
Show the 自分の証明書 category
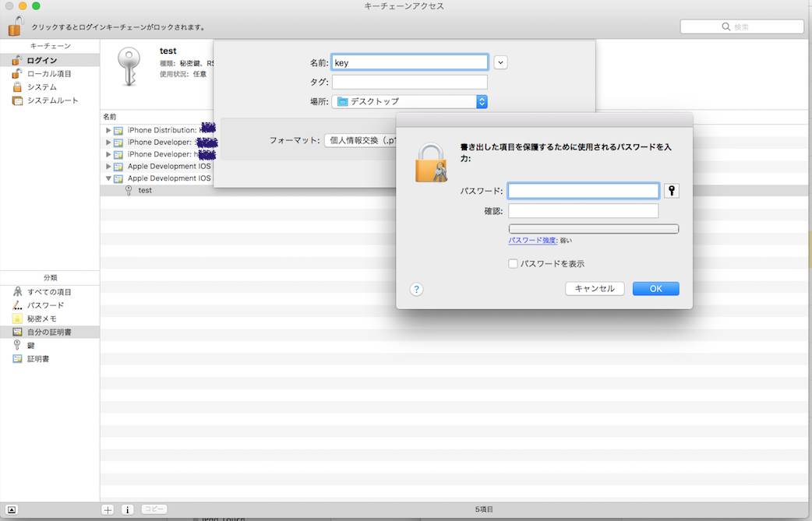pos(50,333)
